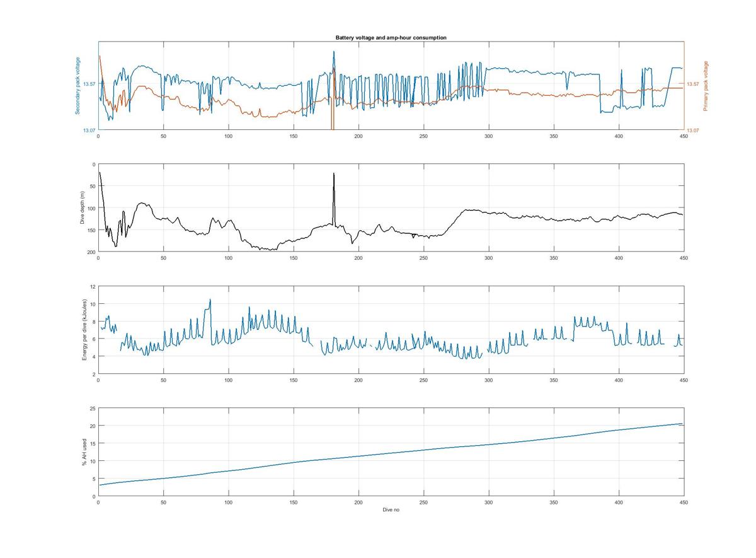Click the 25 tick on % AH used axis
756x558 pixels.
pyautogui.click(x=92, y=409)
